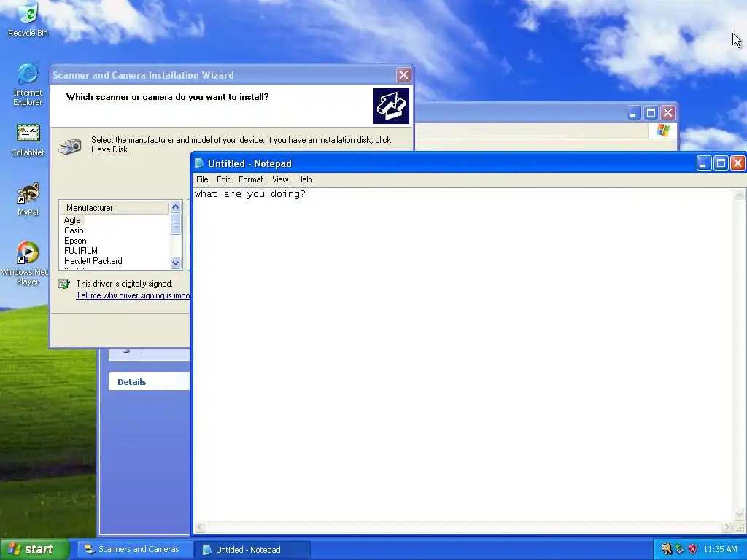This screenshot has width=747, height=560.
Task: Click the Manufacturer list scrollbar thumb
Action: tap(175, 223)
